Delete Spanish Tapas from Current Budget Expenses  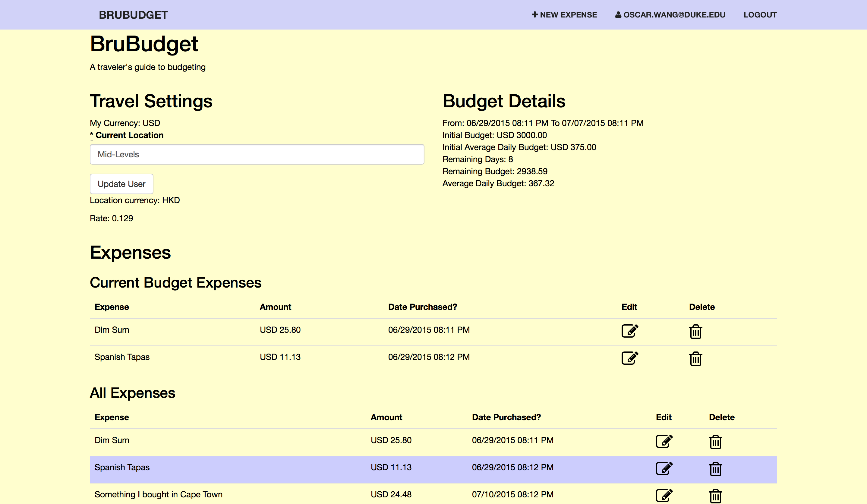[x=695, y=359]
